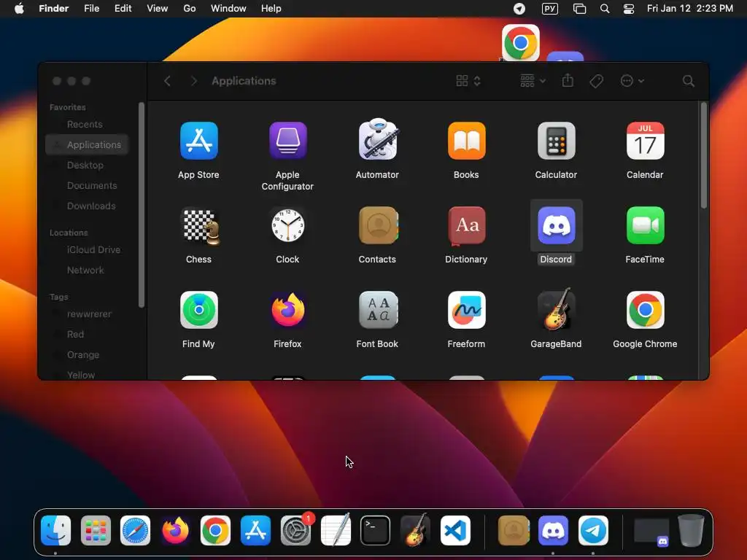The width and height of the screenshot is (747, 560).
Task: Click the Share toolbar button
Action: (x=568, y=80)
